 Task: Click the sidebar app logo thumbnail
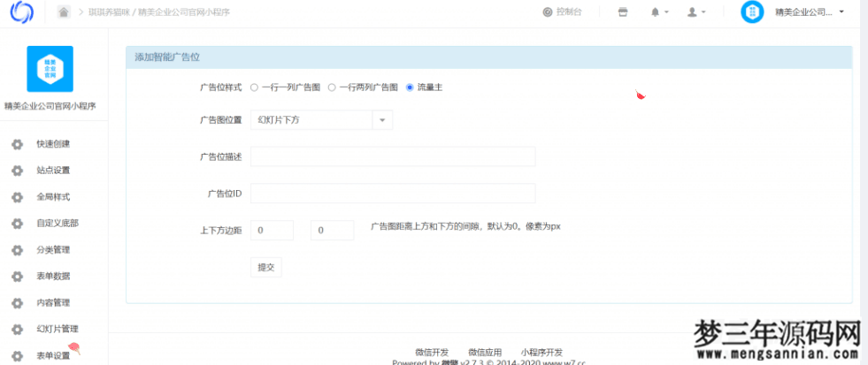[x=50, y=69]
